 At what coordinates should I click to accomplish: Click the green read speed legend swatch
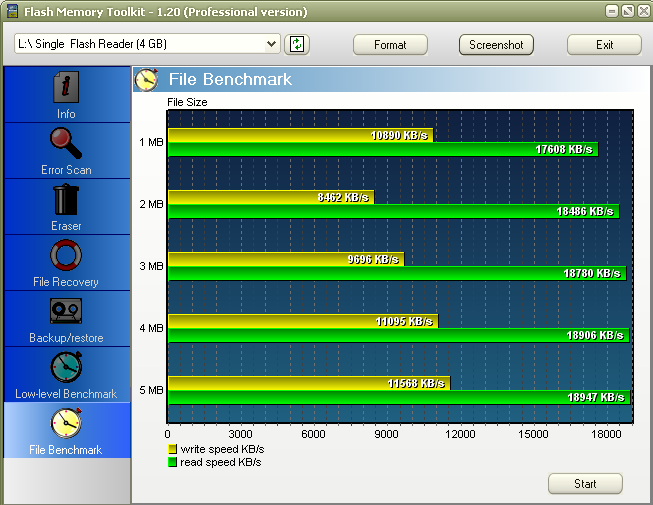[172, 462]
